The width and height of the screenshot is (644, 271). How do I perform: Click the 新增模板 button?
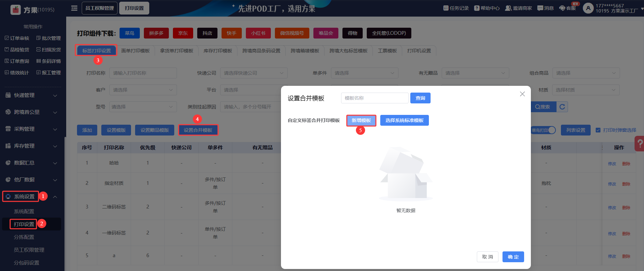[361, 120]
